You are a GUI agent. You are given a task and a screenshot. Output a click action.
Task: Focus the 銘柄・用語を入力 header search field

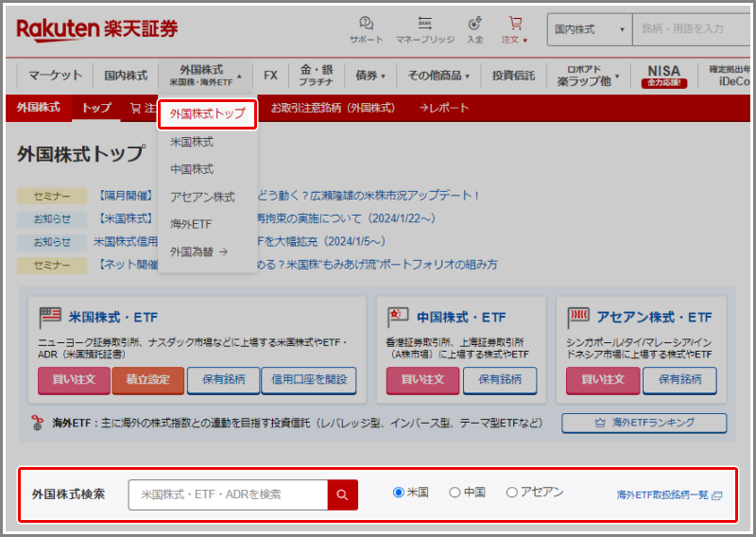[x=692, y=29]
